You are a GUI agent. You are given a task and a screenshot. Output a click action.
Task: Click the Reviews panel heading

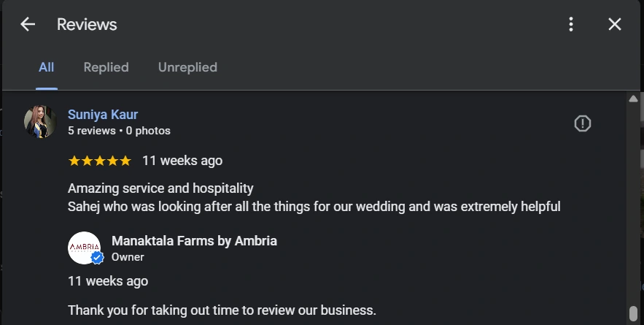[87, 24]
